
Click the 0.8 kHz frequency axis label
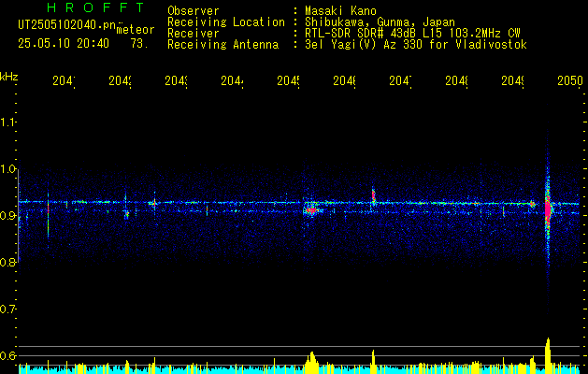coord(7,262)
